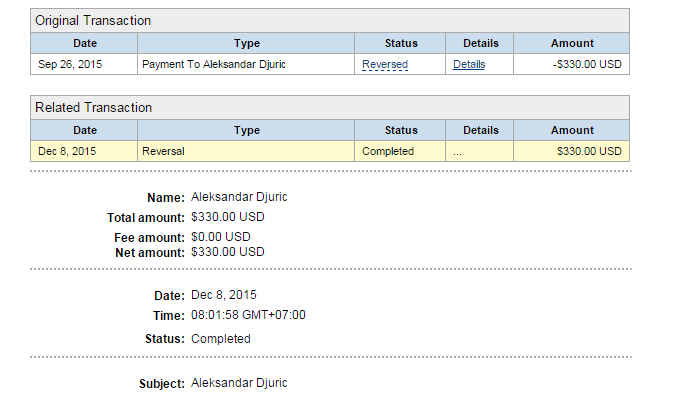Click the Time value "08:01:58 GMT+07:00"
674x408 pixels.
pyautogui.click(x=248, y=315)
